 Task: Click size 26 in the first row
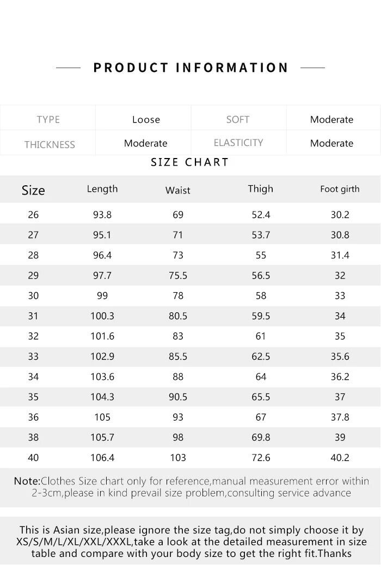point(33,215)
